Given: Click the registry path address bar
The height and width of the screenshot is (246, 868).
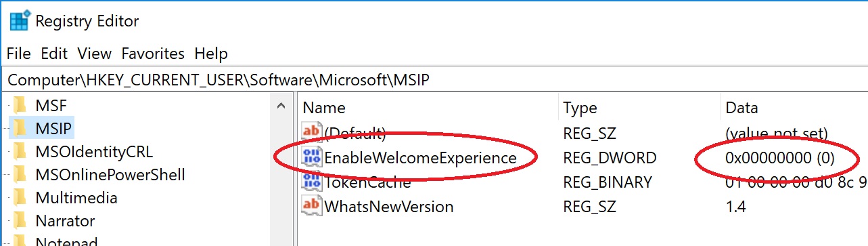Looking at the screenshot, I should click(x=434, y=79).
